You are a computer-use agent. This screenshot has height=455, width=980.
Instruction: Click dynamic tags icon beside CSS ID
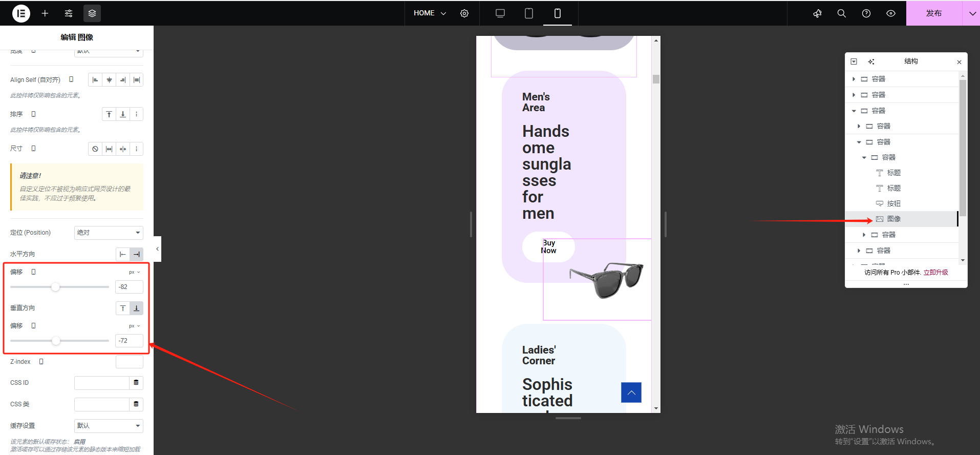[x=136, y=383]
